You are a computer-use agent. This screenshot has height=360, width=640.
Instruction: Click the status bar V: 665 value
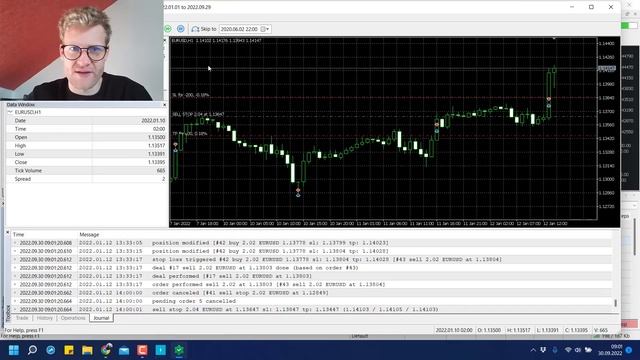click(x=601, y=330)
